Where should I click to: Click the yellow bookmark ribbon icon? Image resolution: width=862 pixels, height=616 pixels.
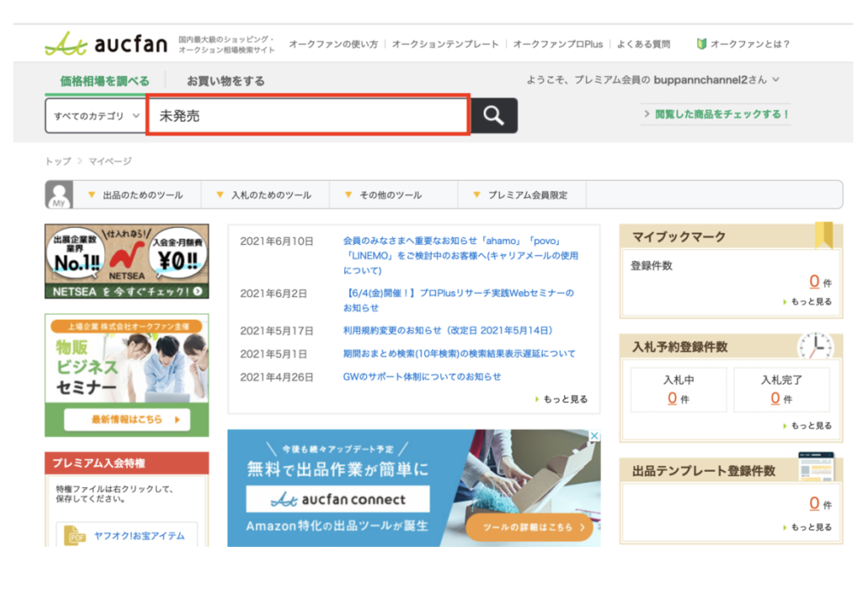click(822, 235)
